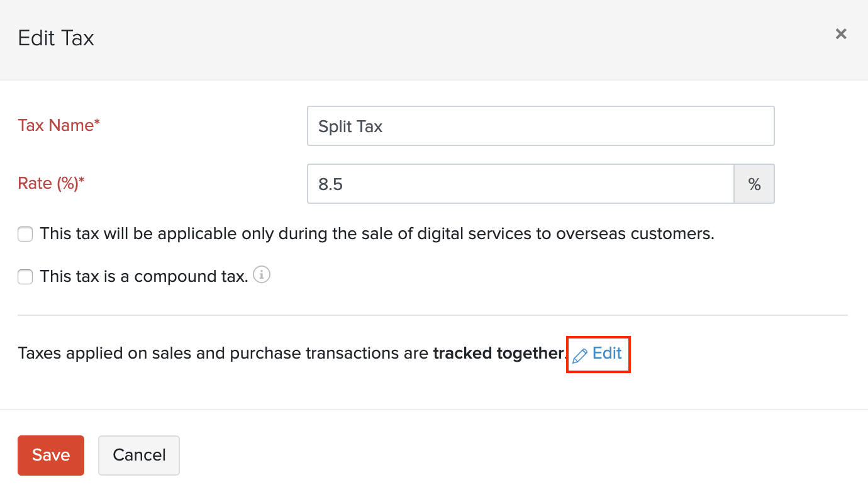Save the tax changes

click(x=51, y=455)
